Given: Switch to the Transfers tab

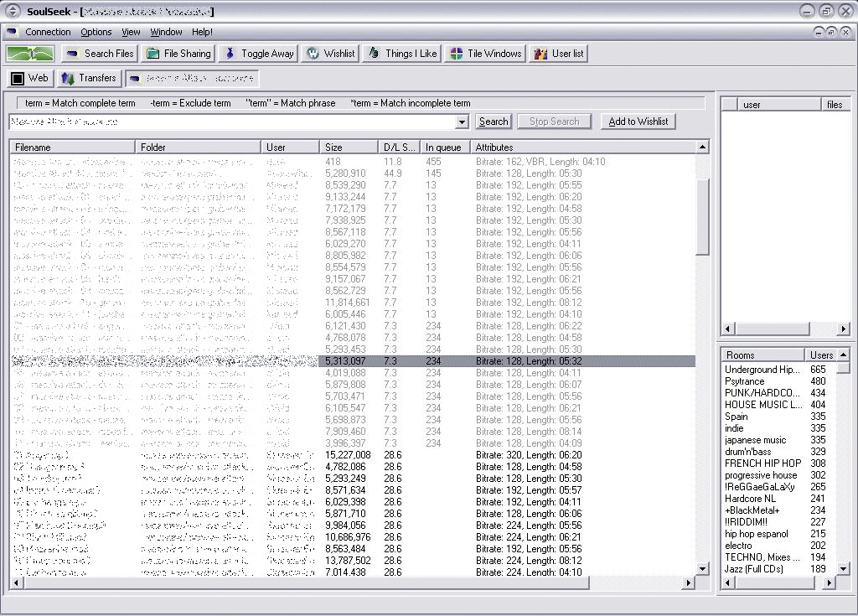Looking at the screenshot, I should pyautogui.click(x=88, y=78).
